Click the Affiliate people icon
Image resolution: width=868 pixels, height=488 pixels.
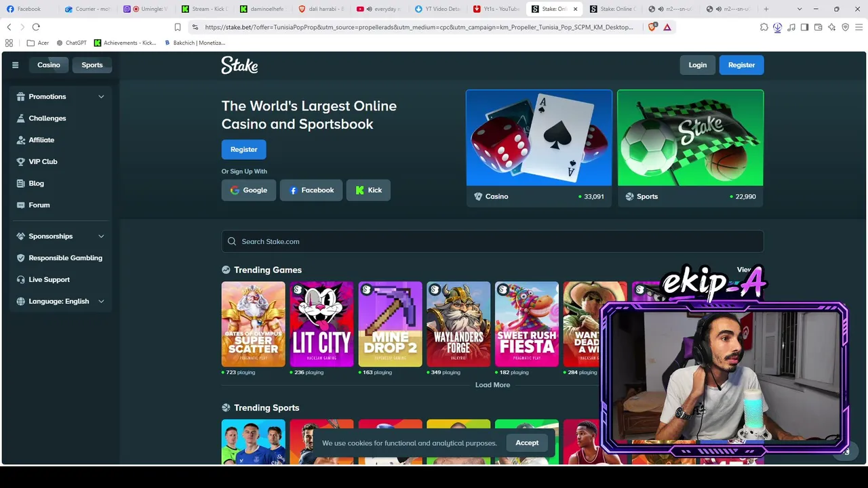20,140
